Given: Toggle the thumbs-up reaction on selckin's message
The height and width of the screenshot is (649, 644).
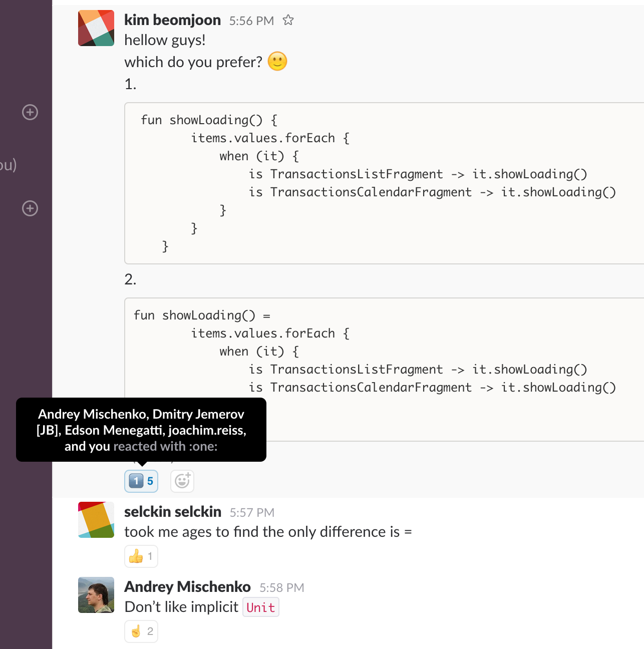Looking at the screenshot, I should tap(141, 556).
